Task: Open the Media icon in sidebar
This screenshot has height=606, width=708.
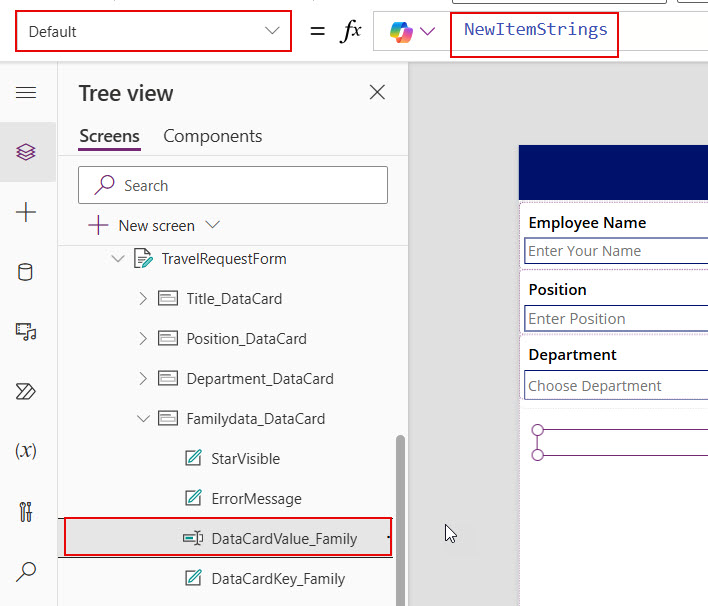Action: click(x=26, y=331)
